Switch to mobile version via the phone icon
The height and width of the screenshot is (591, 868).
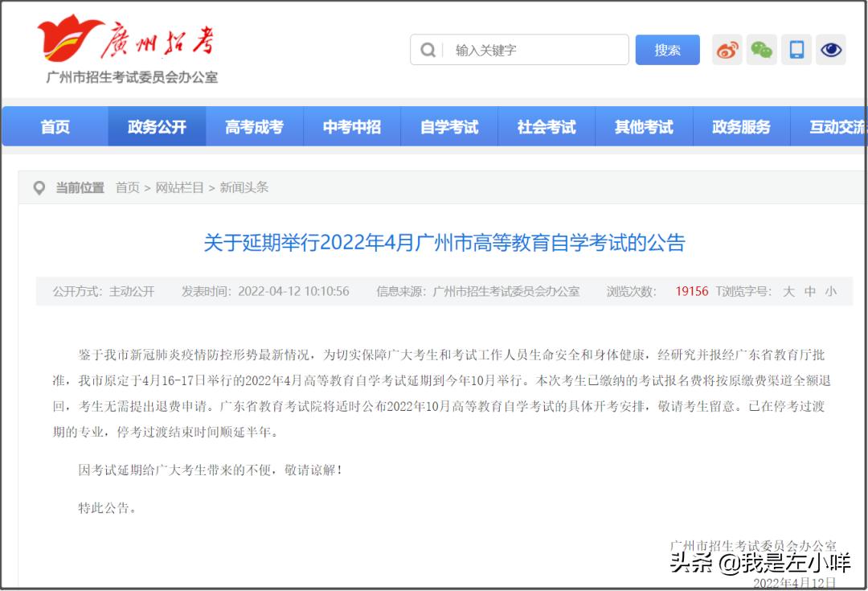(796, 49)
